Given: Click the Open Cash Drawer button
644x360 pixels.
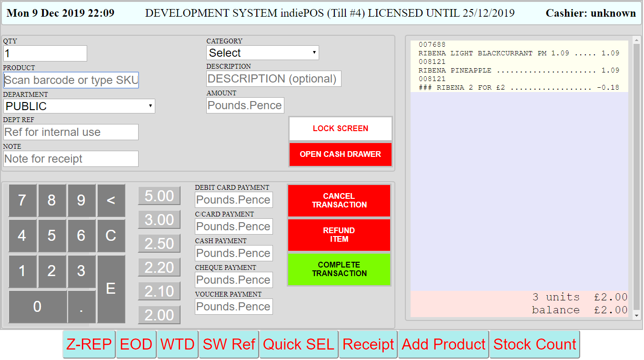Looking at the screenshot, I should 341,154.
